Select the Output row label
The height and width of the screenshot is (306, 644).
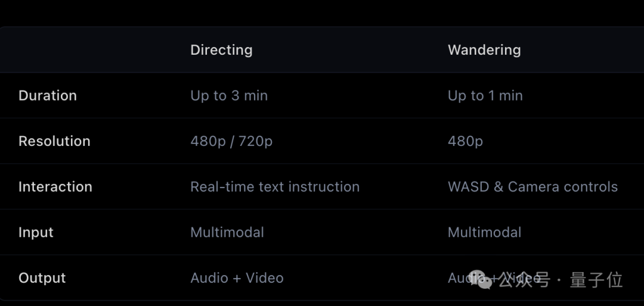[42, 278]
